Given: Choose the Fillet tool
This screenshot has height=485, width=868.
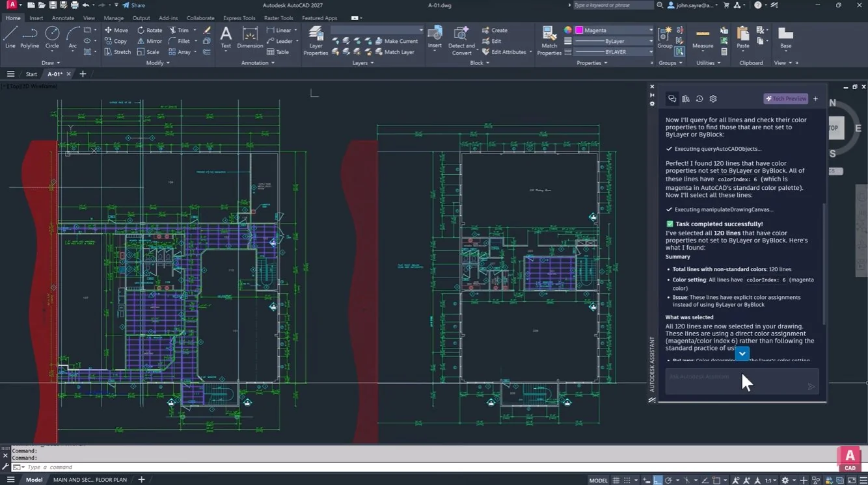Looking at the screenshot, I should [180, 41].
